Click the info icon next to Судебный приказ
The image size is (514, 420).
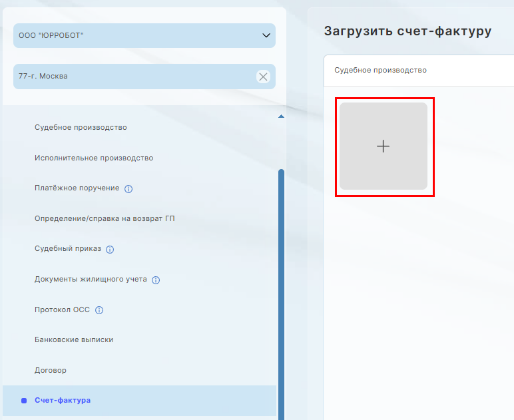click(x=111, y=250)
